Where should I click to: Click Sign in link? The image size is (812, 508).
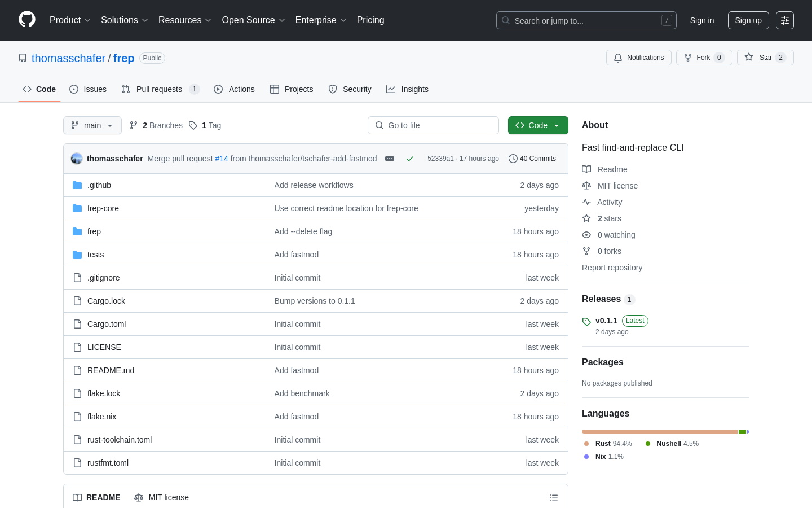click(x=702, y=20)
